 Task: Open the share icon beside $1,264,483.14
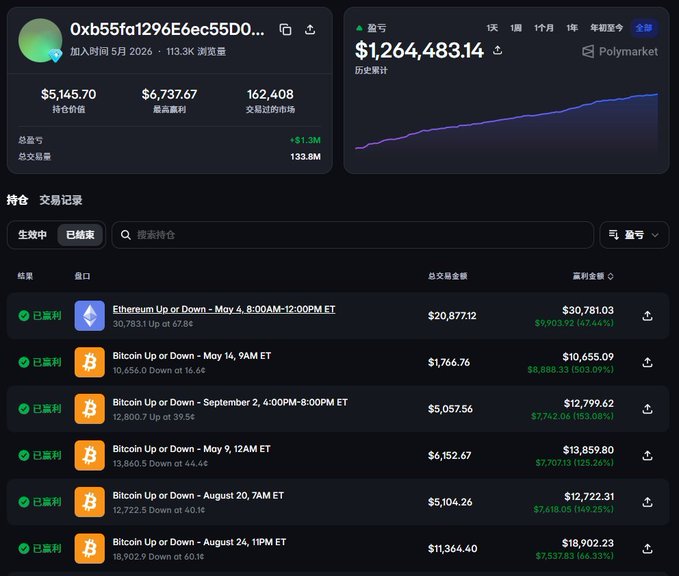498,50
